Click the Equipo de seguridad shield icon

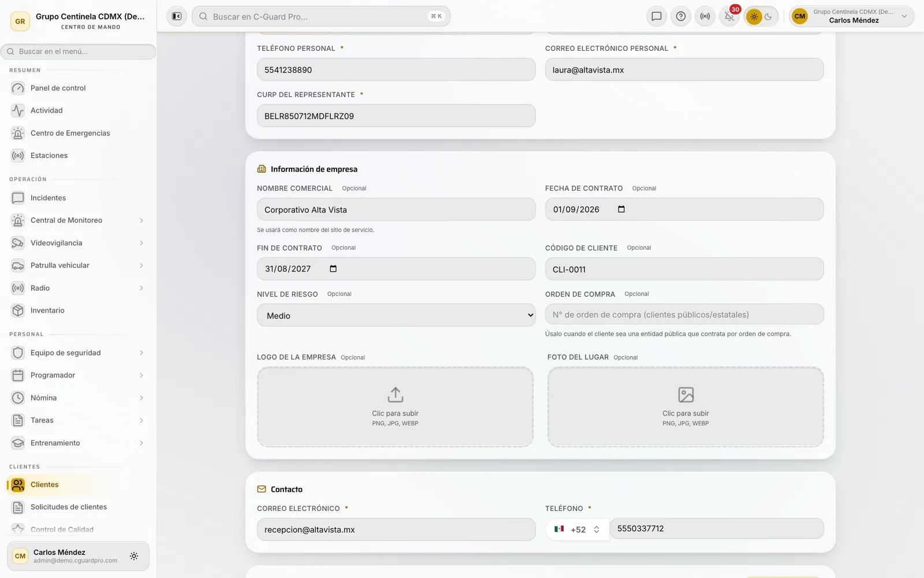[x=18, y=353]
